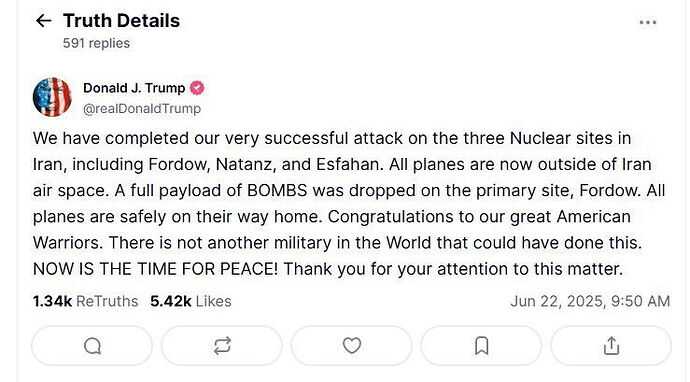Screen dimensions: 690x382
Task: Bookmark this Truth with the bookmark icon
Action: click(x=481, y=346)
